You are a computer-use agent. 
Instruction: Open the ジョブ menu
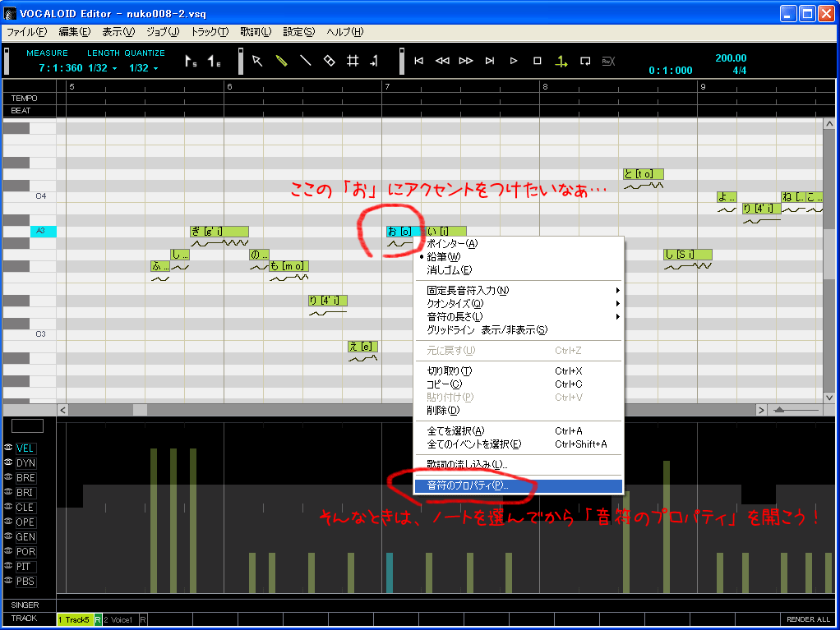(163, 32)
